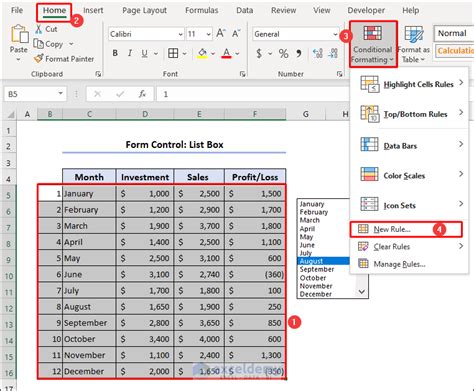Open Top/Bottom Rules submenu
The width and height of the screenshot is (474, 391).
[x=409, y=114]
